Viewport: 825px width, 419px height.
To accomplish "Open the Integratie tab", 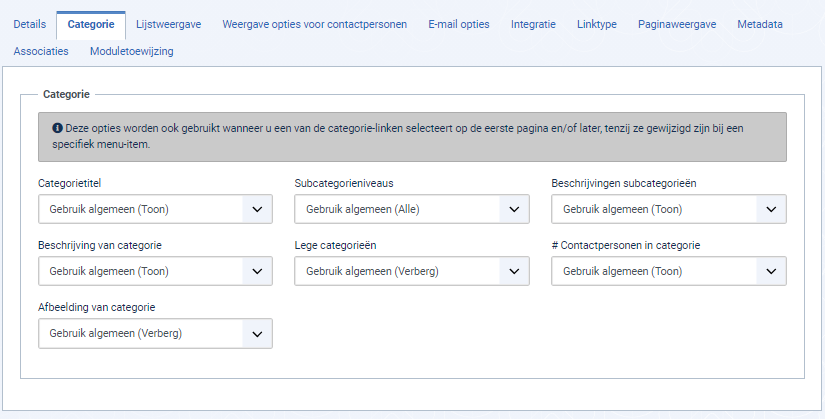I will click(x=533, y=24).
